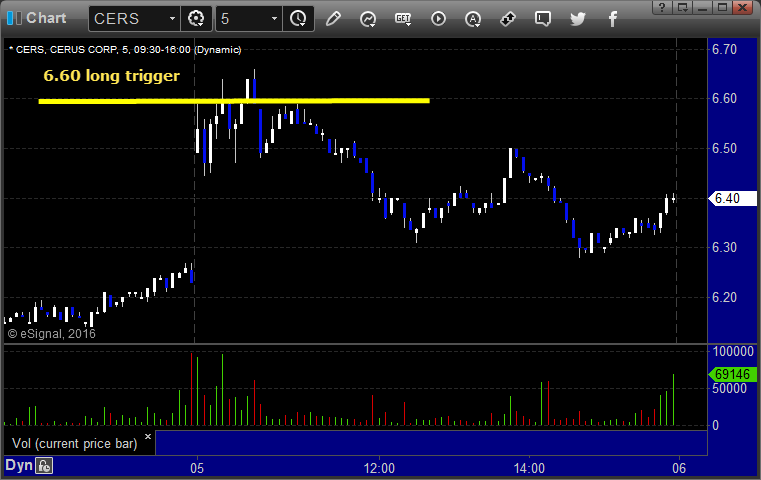Close the chart window

[x=743, y=7]
